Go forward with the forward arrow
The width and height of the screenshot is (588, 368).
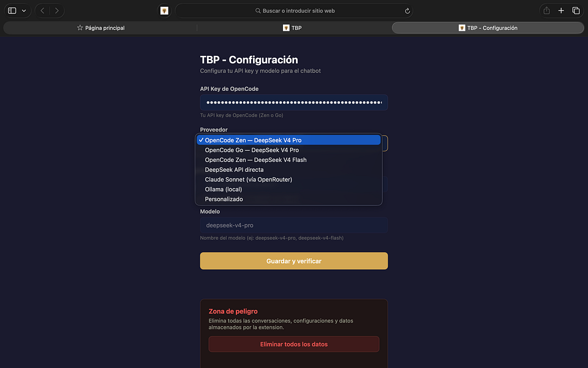(x=56, y=10)
